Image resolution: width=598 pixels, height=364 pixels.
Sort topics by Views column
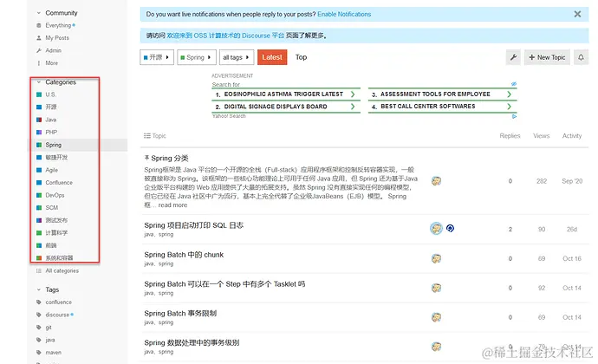(x=541, y=135)
